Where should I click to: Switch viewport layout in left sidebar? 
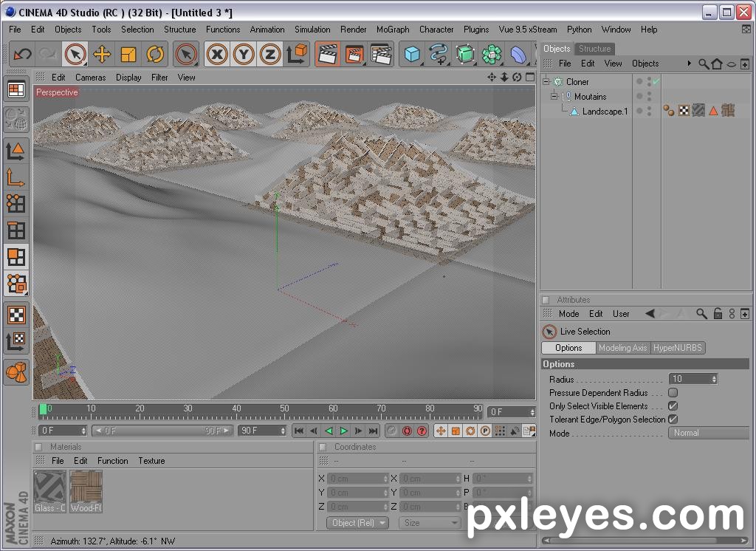click(x=16, y=90)
